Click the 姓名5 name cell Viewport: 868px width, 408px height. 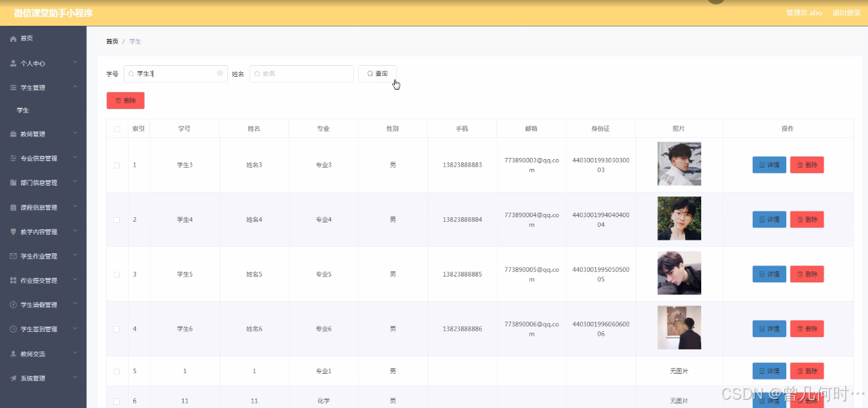click(254, 275)
